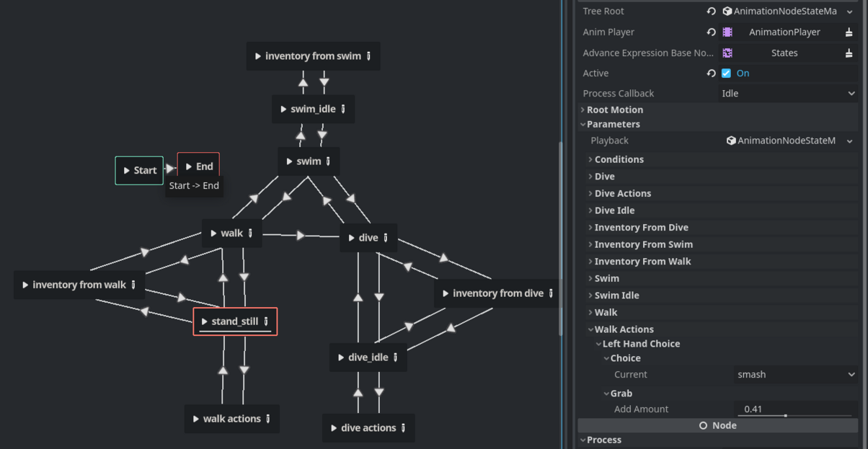Click the Node section button
This screenshot has height=449, width=868.
(717, 426)
